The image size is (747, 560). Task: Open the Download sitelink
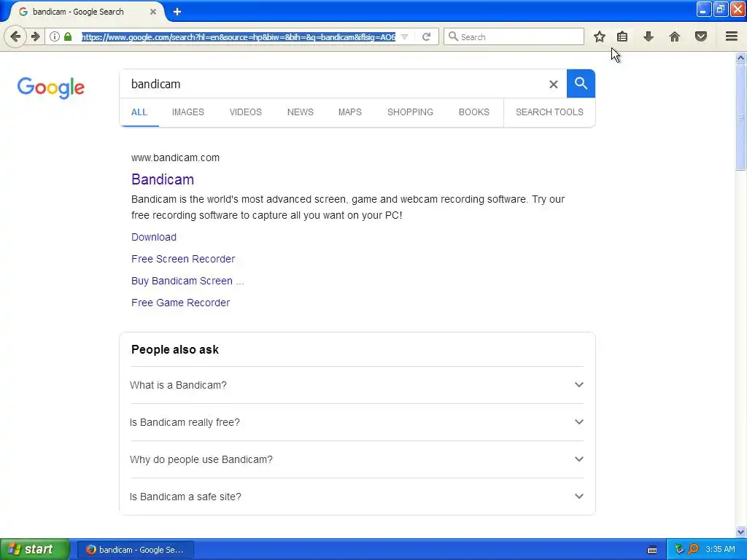click(153, 237)
